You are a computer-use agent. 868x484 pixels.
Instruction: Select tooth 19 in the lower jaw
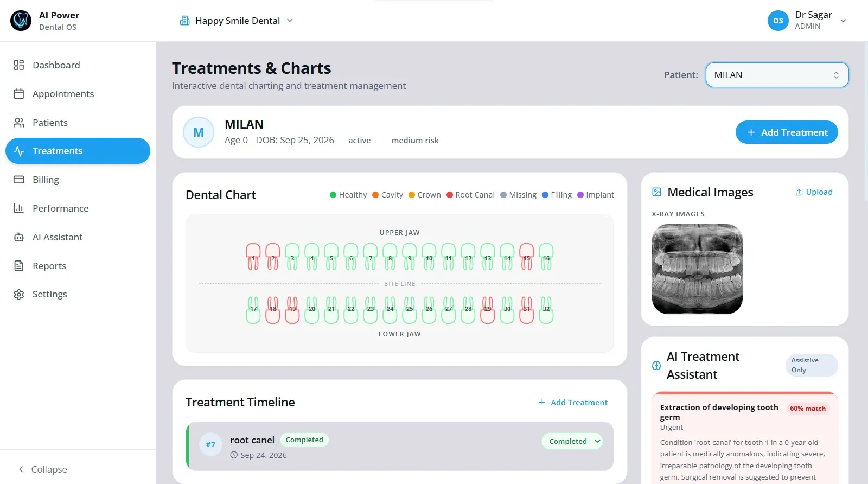292,310
